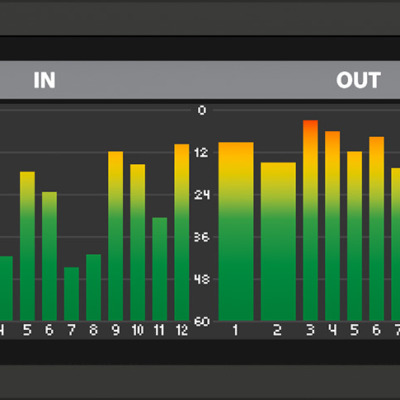Select input channel 7 level meter
The image size is (400, 400).
pyautogui.click(x=71, y=294)
